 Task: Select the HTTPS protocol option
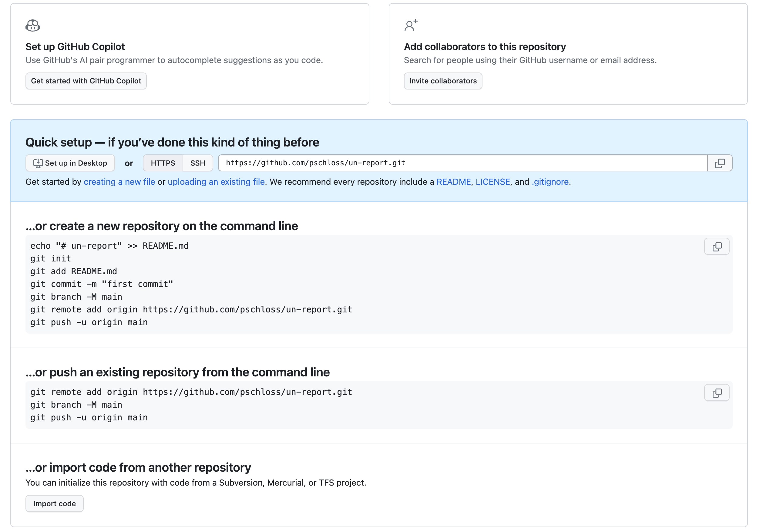click(x=163, y=163)
